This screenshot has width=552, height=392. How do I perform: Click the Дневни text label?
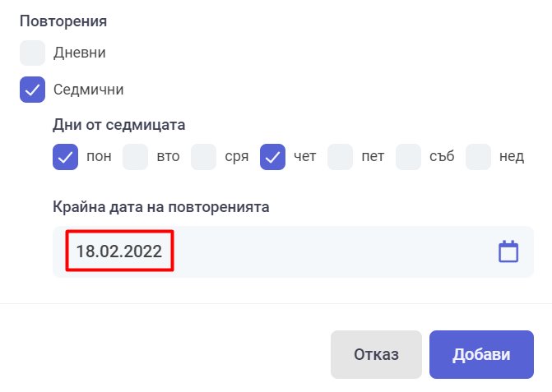[x=80, y=53]
